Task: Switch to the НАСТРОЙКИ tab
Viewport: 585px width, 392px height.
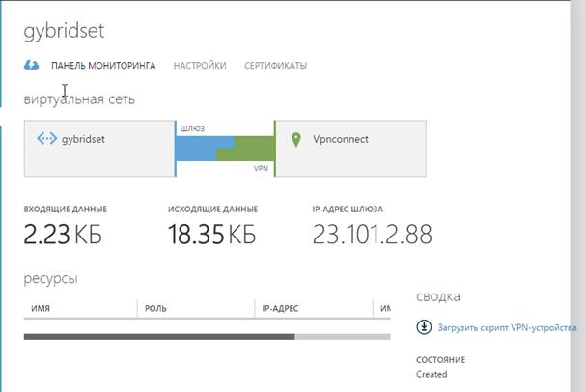Action: pos(200,66)
